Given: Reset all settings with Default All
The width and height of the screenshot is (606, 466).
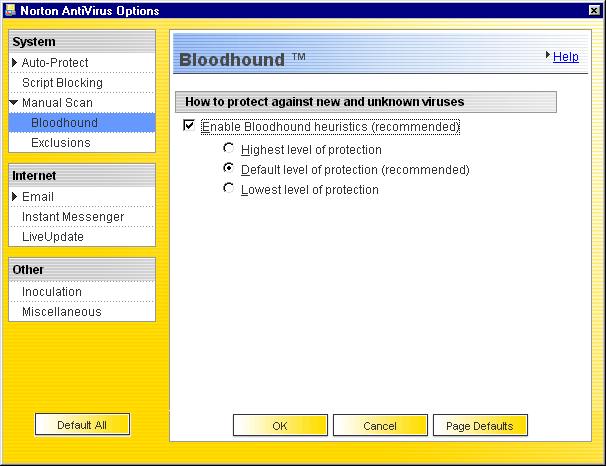Looking at the screenshot, I should (x=82, y=425).
